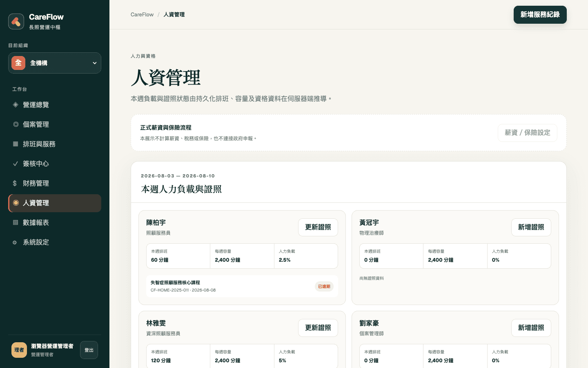Navigate to 簽核中心

(55, 164)
